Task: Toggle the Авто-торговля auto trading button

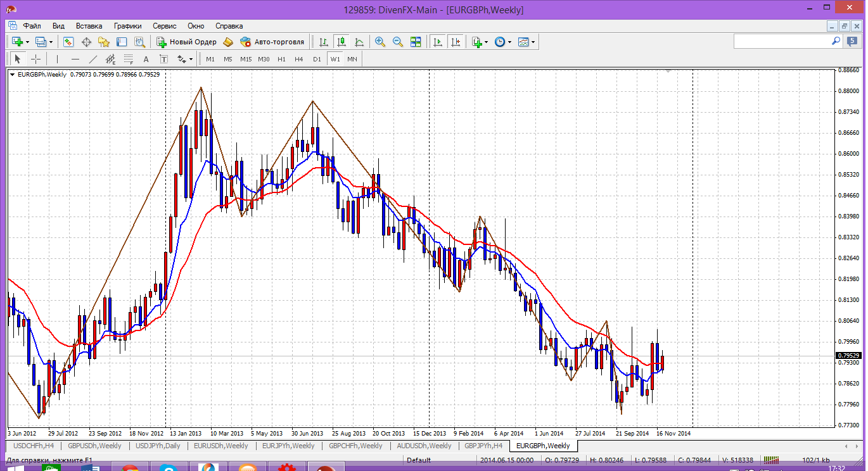Action: point(272,42)
